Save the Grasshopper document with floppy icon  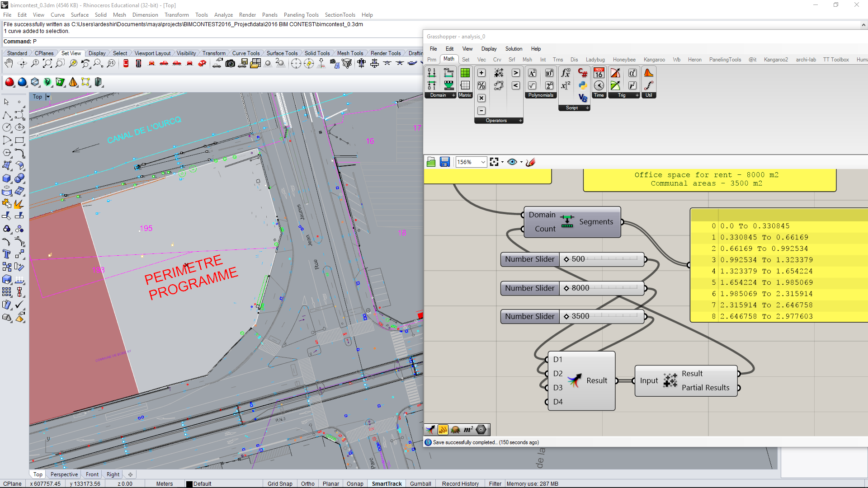pyautogui.click(x=444, y=162)
